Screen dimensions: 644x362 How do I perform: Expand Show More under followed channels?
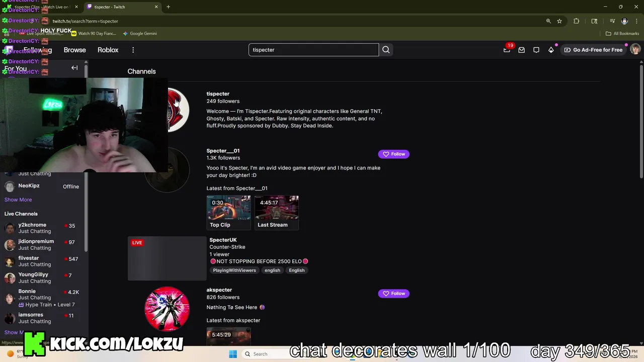pos(18,200)
